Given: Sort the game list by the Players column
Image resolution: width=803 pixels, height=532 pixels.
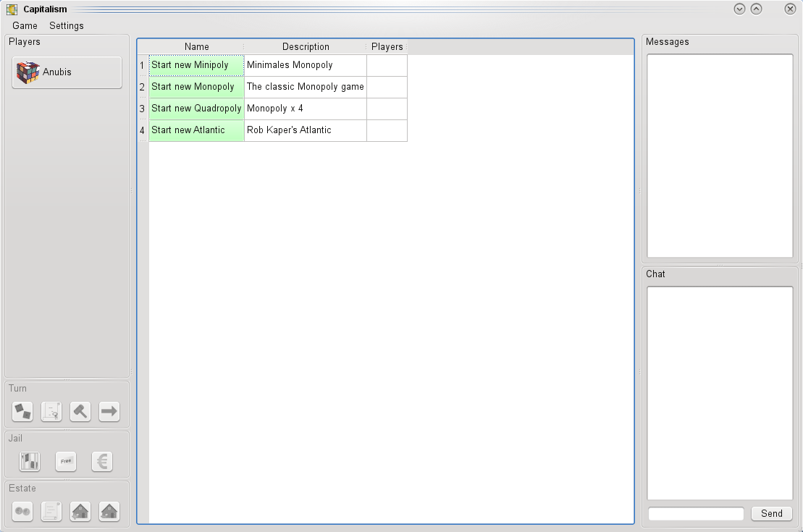Looking at the screenshot, I should click(387, 46).
